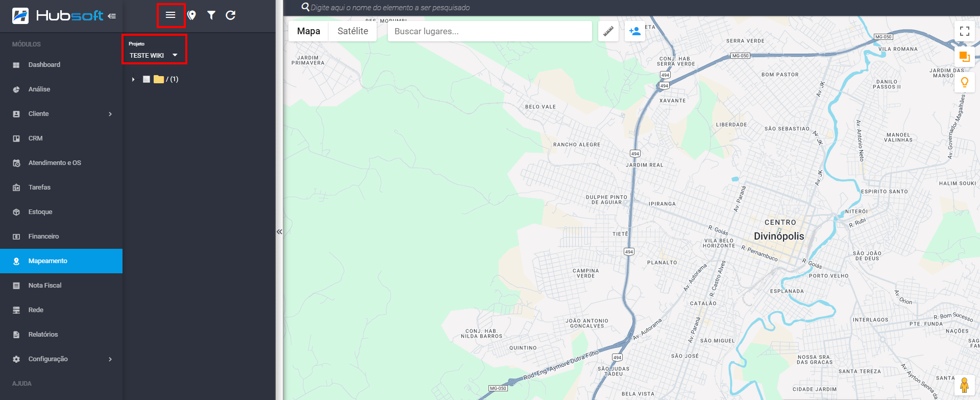Click the lightbulb icon on map
Screen dimensions: 980x400
click(965, 82)
